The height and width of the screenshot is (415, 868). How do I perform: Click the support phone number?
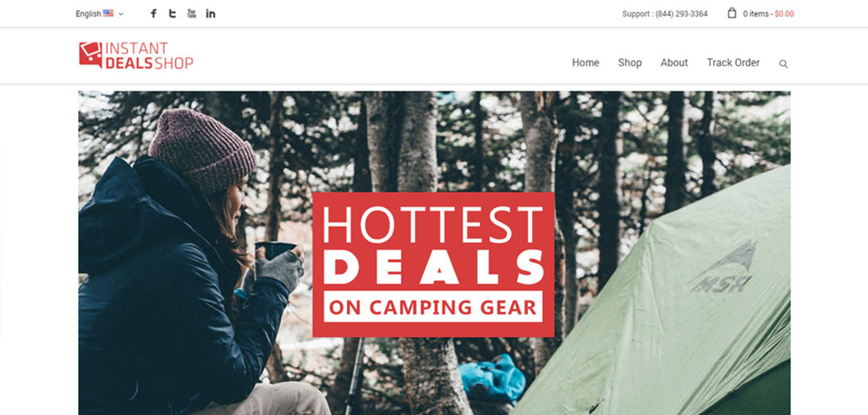click(x=681, y=14)
